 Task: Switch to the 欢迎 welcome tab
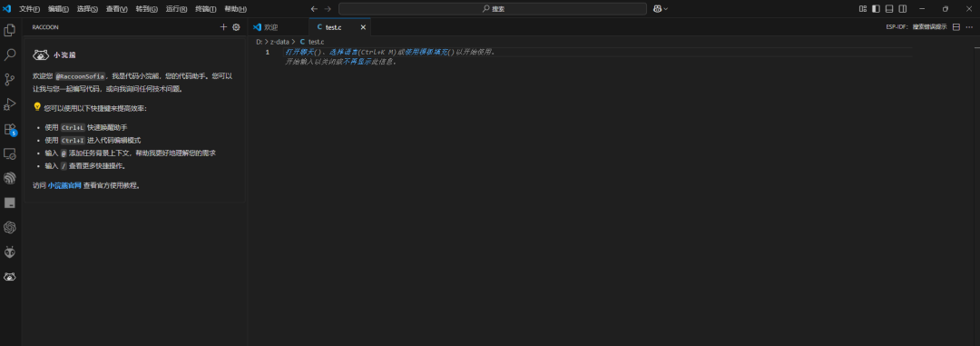pos(266,27)
